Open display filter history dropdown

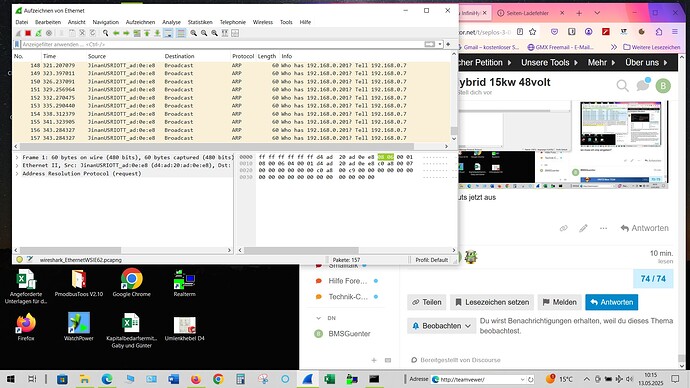pos(440,44)
